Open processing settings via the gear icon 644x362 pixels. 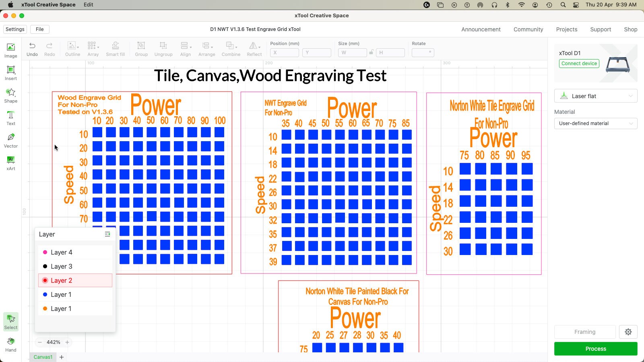[x=628, y=332]
